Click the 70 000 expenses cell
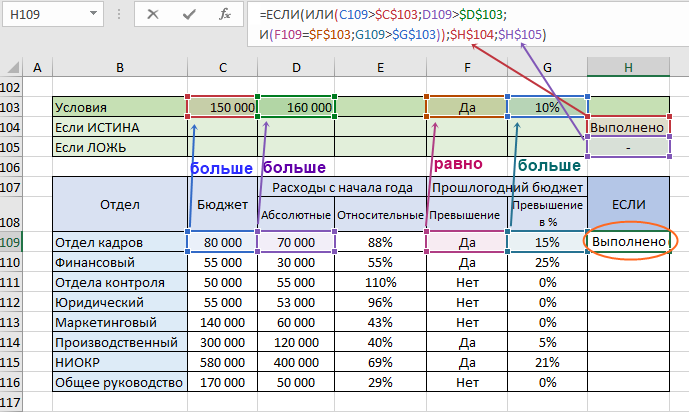689x412 pixels. tap(296, 242)
